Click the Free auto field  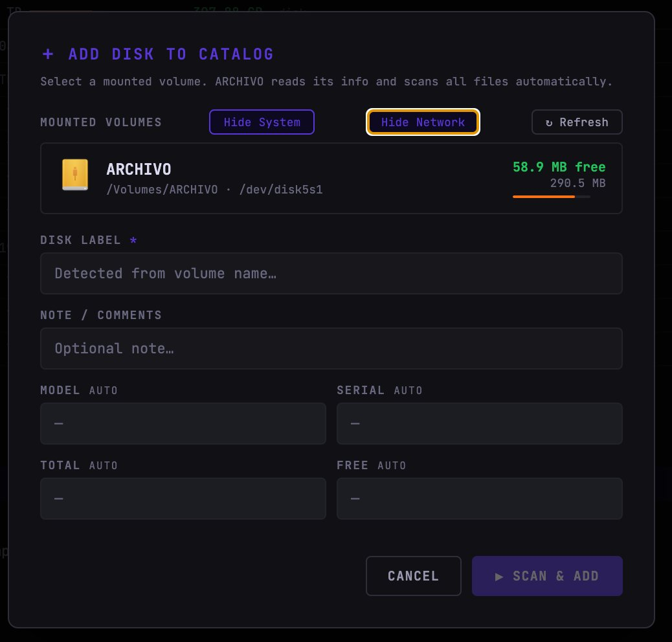(480, 498)
